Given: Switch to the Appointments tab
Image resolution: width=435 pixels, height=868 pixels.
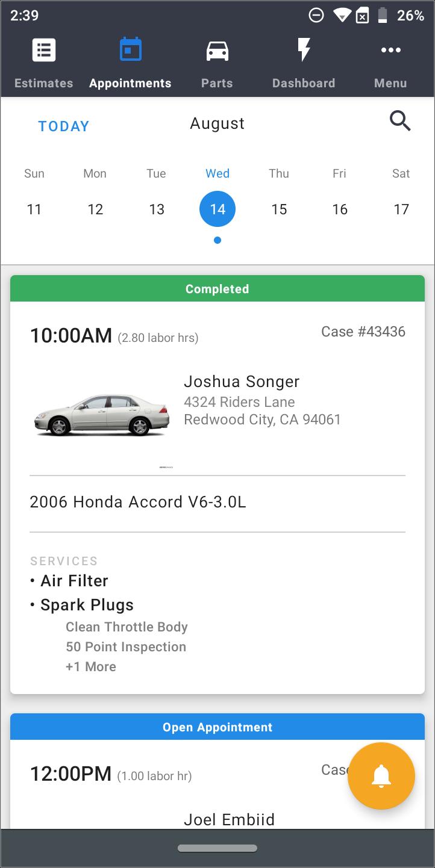Looking at the screenshot, I should pyautogui.click(x=130, y=63).
